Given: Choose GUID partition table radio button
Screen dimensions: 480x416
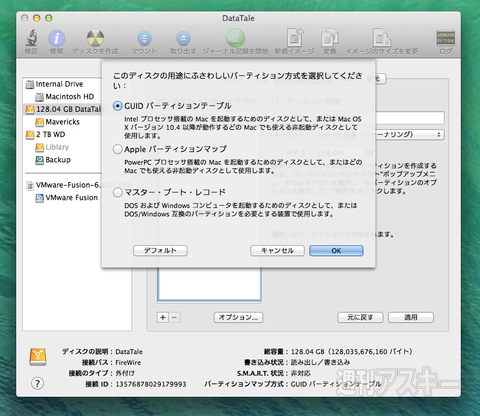Looking at the screenshot, I should point(117,106).
